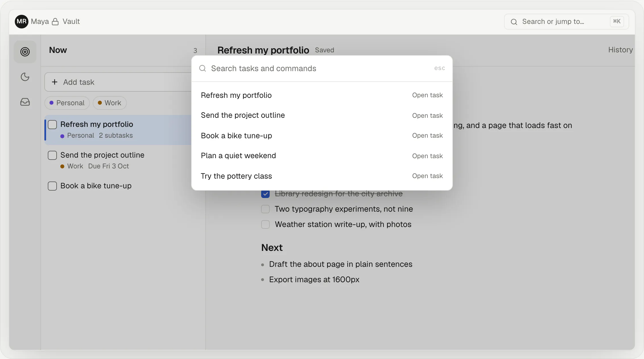Viewport: 644px width, 359px height.
Task: Filter tasks by Work tag chip
Action: 110,103
